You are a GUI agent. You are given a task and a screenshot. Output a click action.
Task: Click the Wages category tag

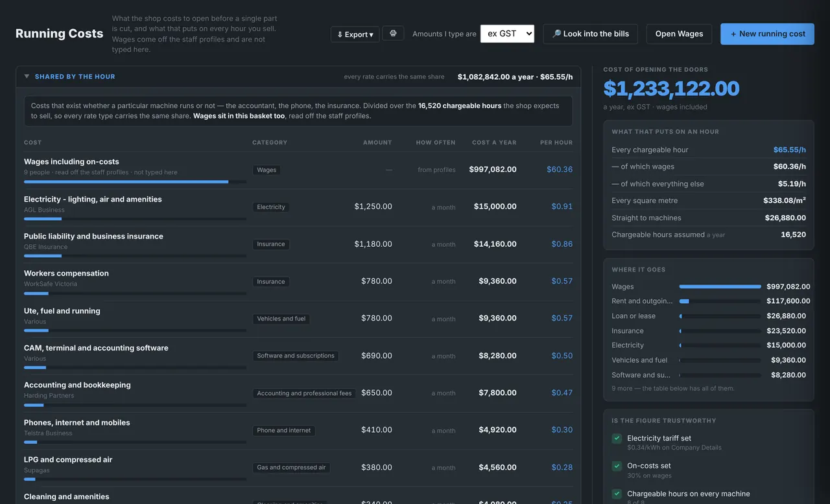click(267, 170)
